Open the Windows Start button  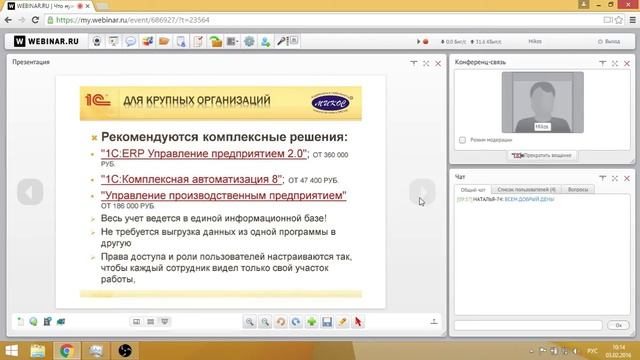click(11, 351)
